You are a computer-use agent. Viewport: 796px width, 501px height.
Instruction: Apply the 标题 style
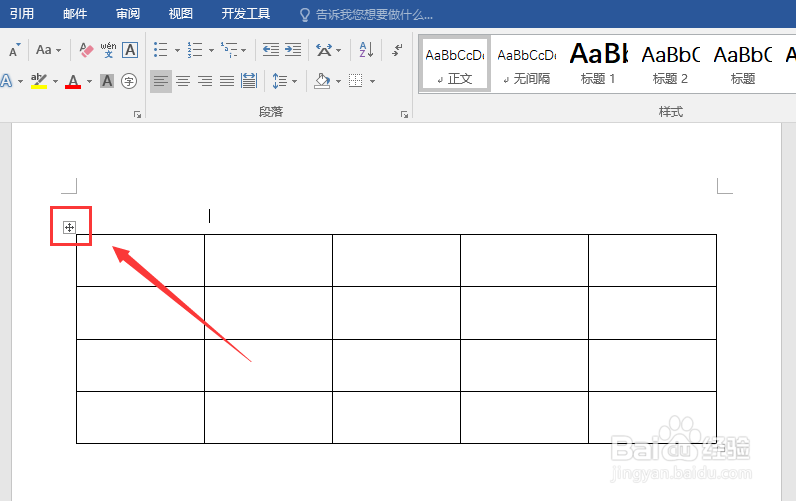743,64
